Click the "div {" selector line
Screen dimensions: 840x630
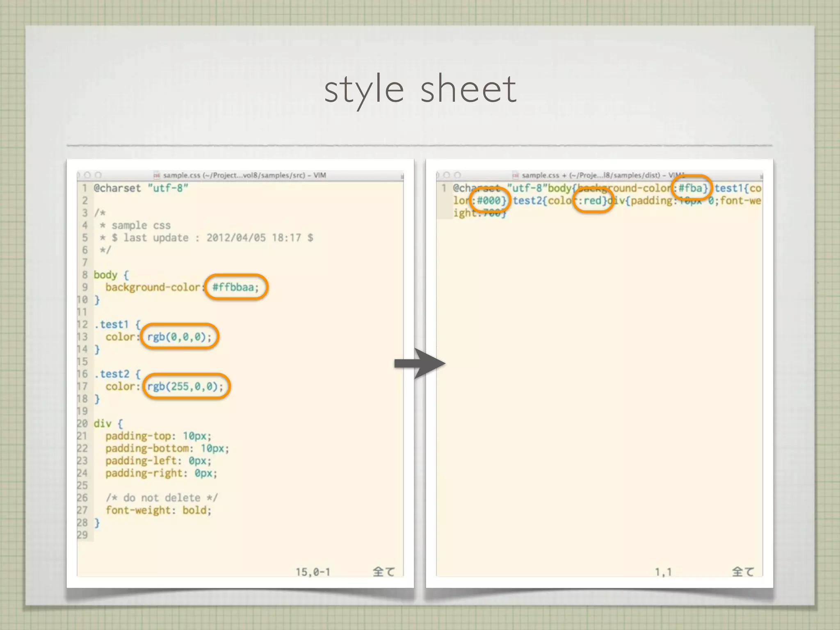[x=108, y=424]
